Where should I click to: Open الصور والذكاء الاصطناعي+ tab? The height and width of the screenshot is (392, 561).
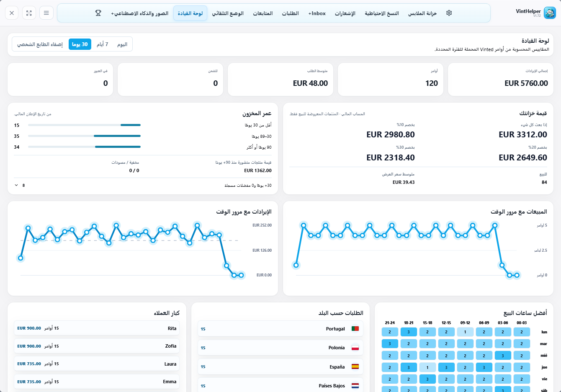pos(139,13)
